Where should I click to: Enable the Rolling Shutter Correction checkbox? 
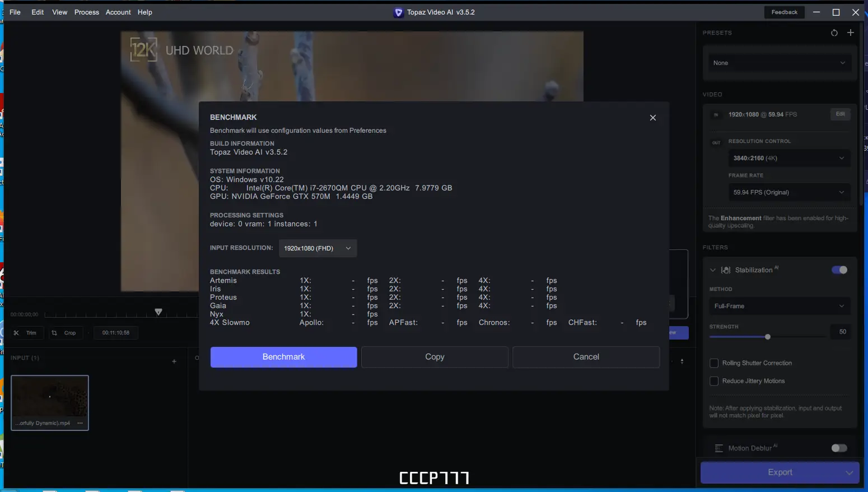click(714, 363)
